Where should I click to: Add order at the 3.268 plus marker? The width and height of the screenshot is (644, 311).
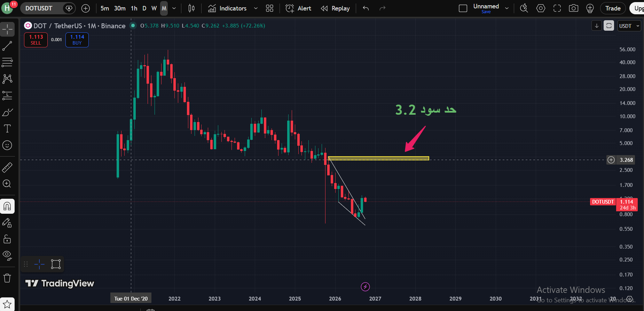(x=611, y=160)
